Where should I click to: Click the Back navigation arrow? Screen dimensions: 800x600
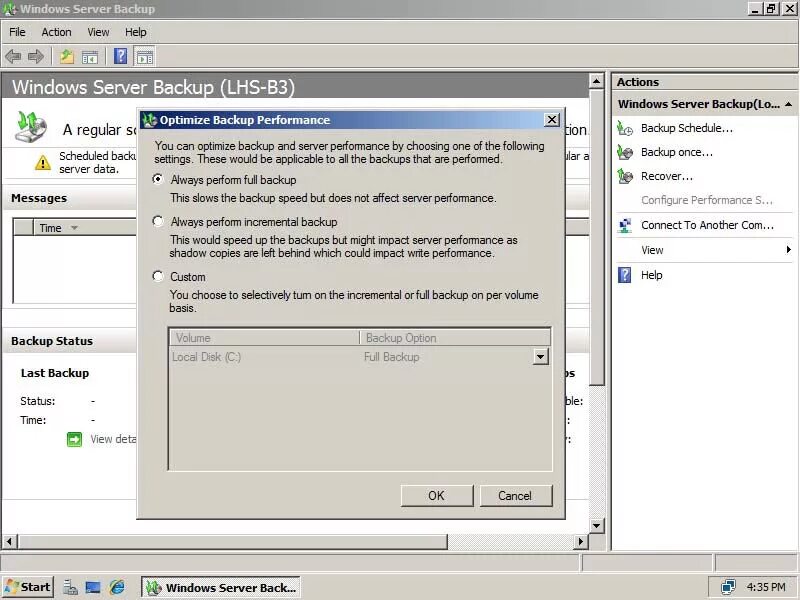coord(12,56)
